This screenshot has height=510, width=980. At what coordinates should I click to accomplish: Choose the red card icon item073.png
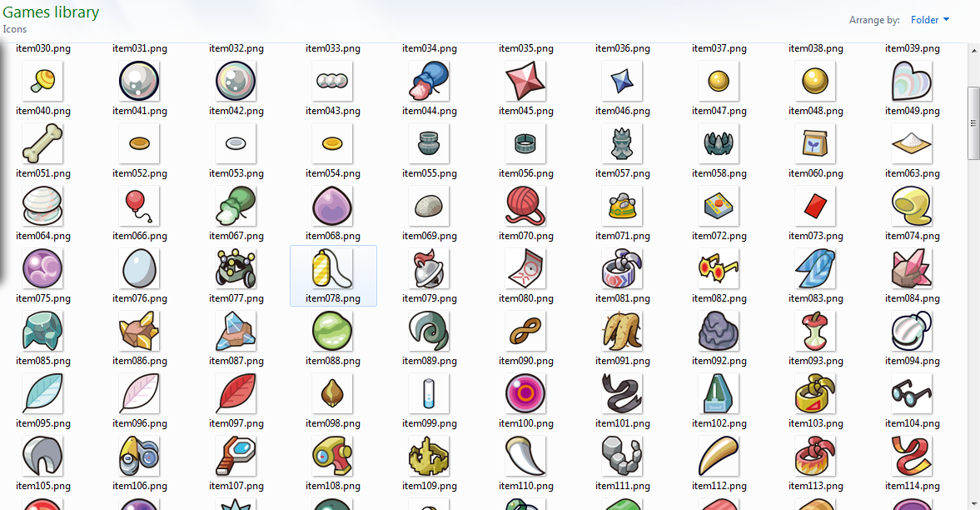pos(816,206)
